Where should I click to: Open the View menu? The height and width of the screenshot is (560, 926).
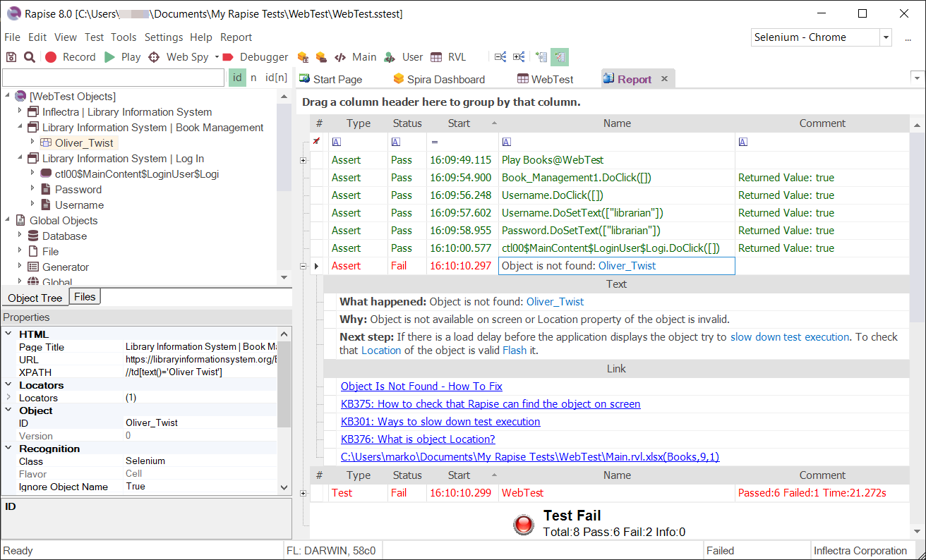[66, 37]
